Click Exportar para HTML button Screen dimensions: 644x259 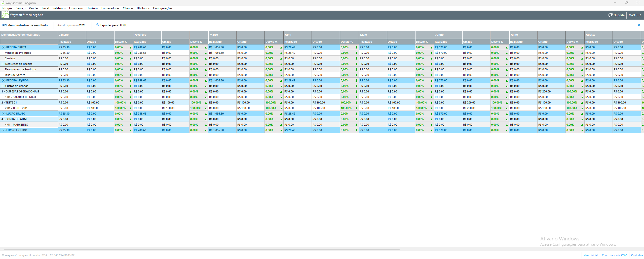111,25
